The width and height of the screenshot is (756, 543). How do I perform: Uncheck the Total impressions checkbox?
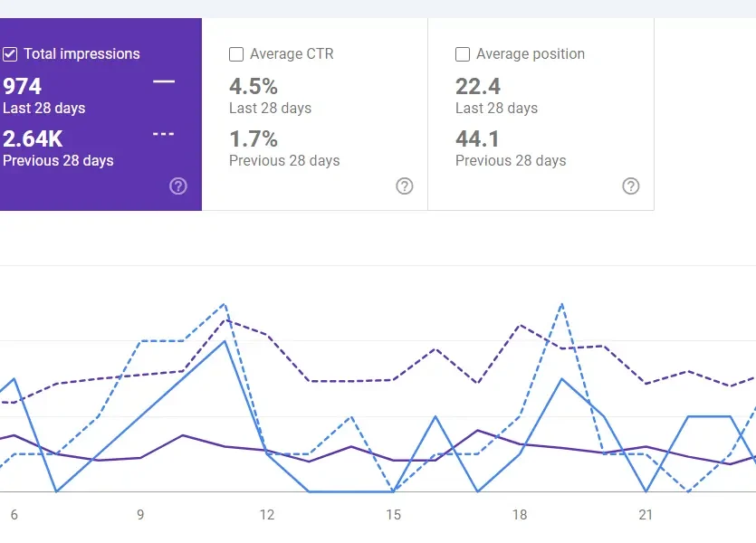click(10, 54)
